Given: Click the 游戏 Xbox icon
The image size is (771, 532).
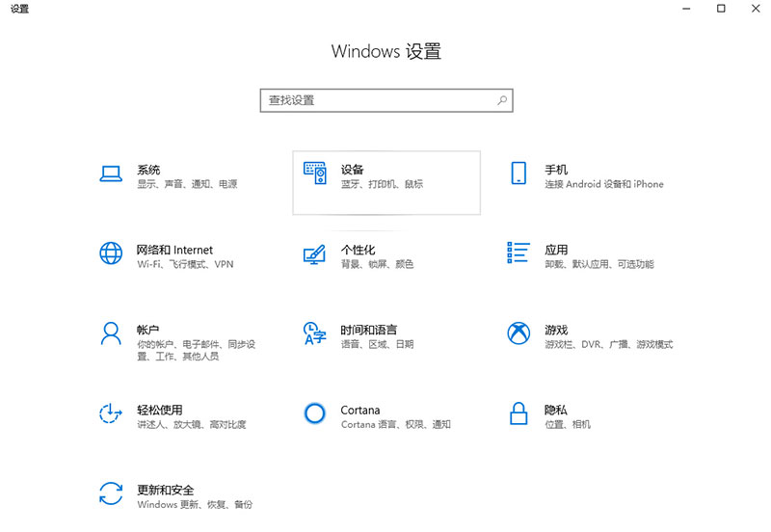Looking at the screenshot, I should [x=518, y=333].
